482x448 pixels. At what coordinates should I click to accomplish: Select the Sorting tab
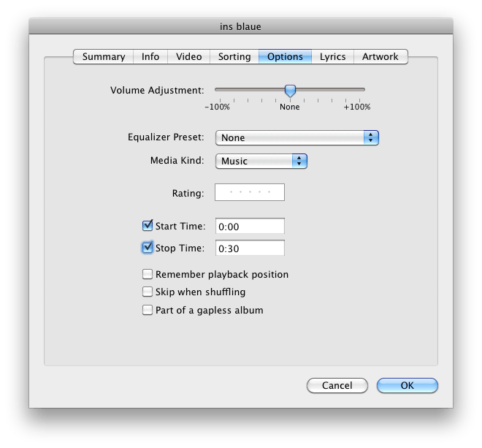point(234,56)
